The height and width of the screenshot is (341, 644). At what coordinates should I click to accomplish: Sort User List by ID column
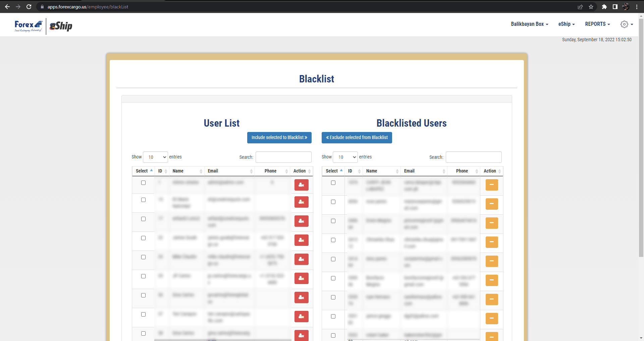[x=162, y=171]
